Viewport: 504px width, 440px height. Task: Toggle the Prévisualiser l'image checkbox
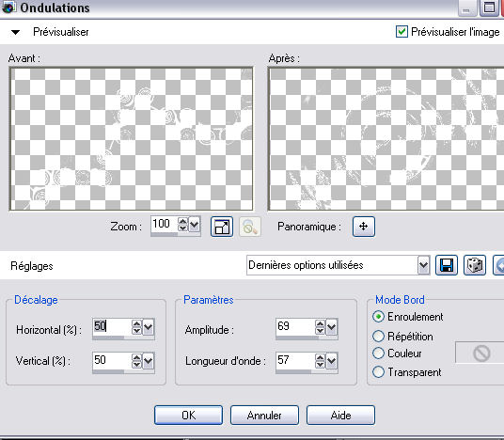402,32
